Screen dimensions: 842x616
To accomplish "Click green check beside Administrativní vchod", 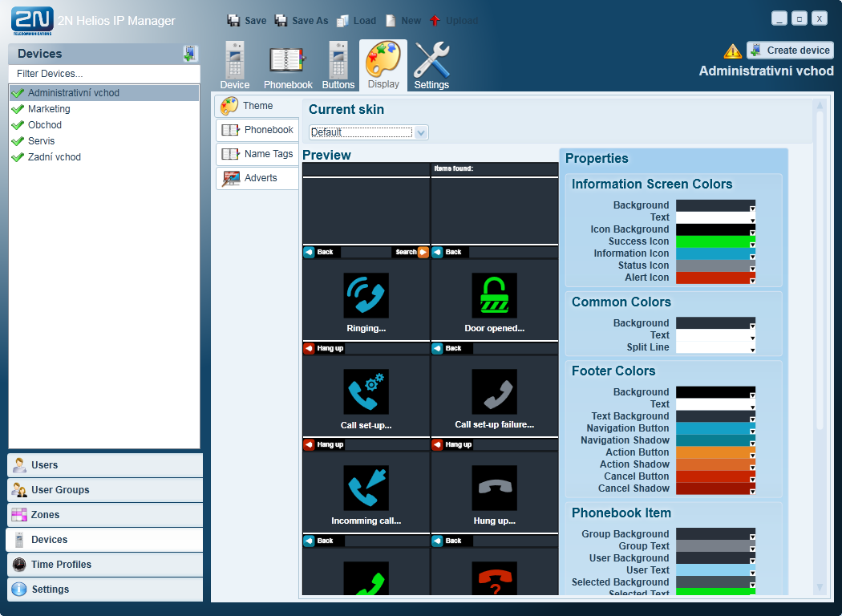I will click(18, 93).
